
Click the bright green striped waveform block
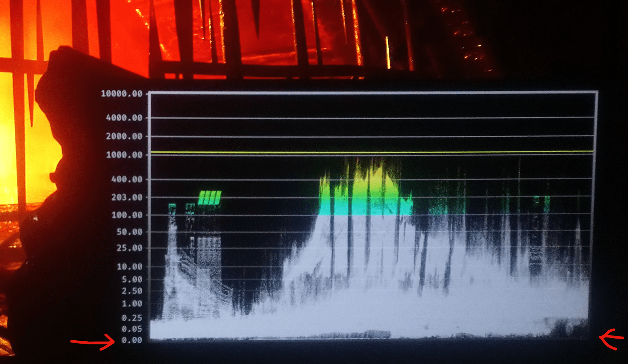tap(210, 198)
